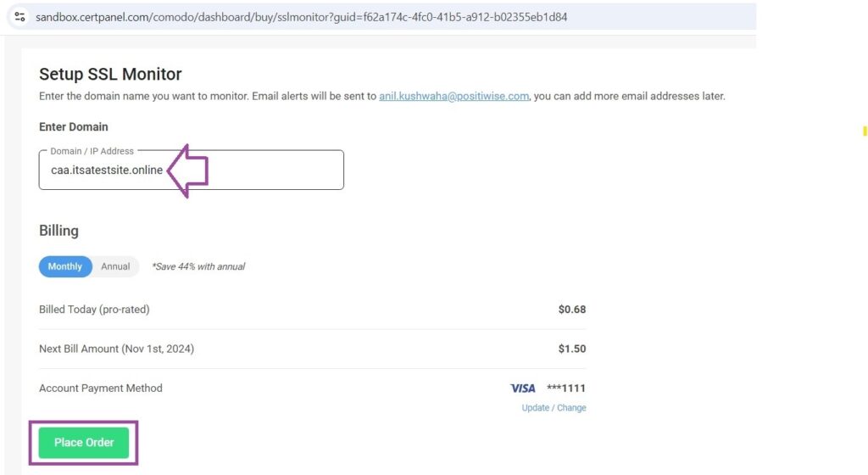The height and width of the screenshot is (475, 868).
Task: Select the Monthly billing option
Action: (x=64, y=266)
